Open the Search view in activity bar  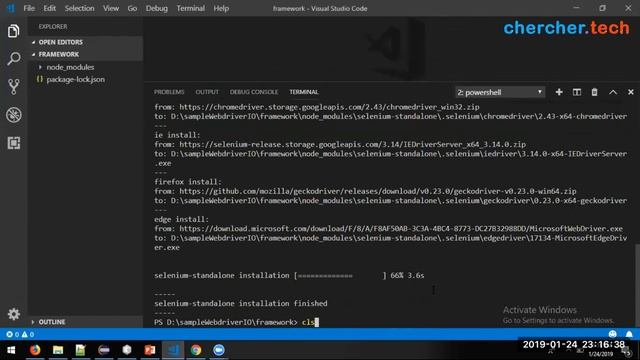[13, 59]
